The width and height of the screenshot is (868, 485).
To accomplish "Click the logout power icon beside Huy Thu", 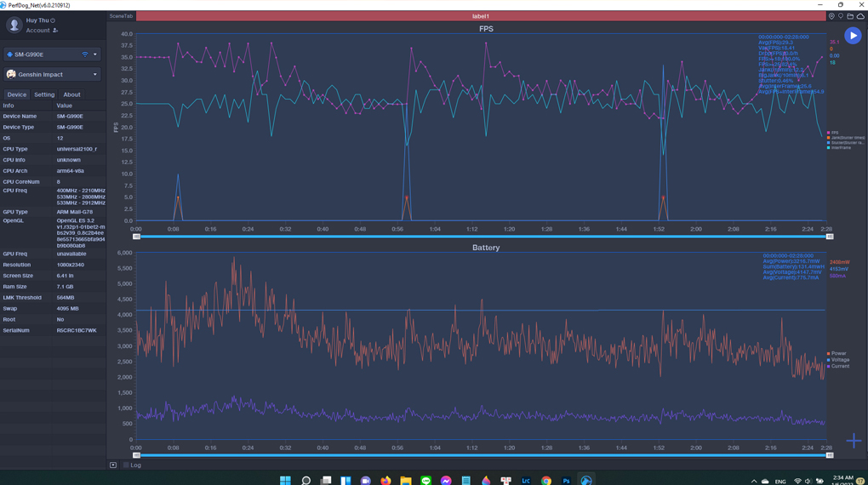I will [x=53, y=20].
